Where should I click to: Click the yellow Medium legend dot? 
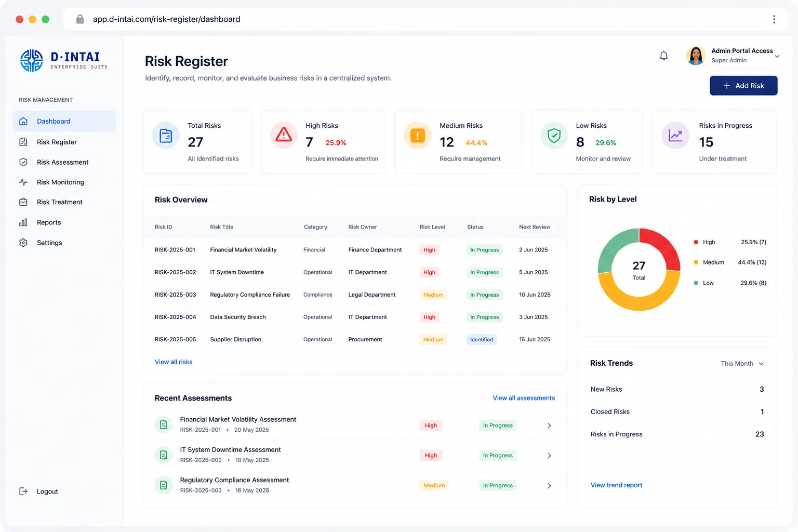pos(696,262)
